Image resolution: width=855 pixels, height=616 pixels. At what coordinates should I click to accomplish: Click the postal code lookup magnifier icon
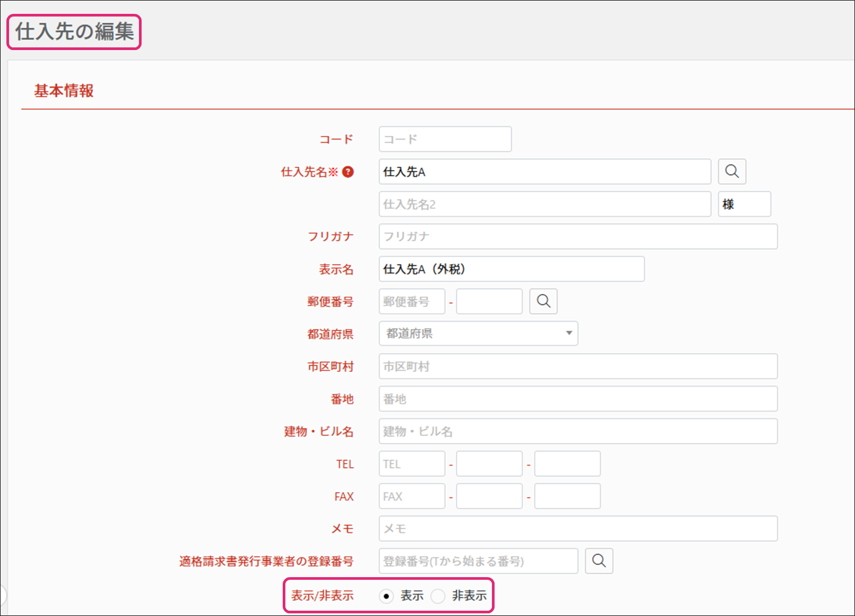pos(544,301)
